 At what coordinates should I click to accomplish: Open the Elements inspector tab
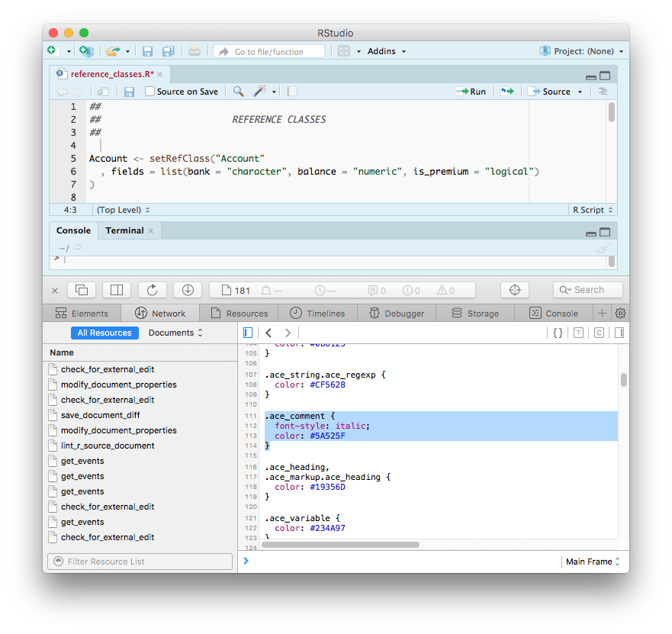82,314
